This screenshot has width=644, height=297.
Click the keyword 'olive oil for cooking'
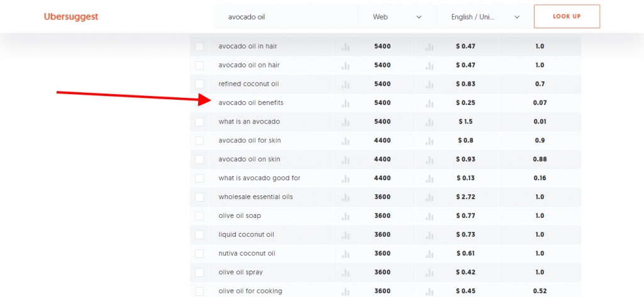coord(250,291)
